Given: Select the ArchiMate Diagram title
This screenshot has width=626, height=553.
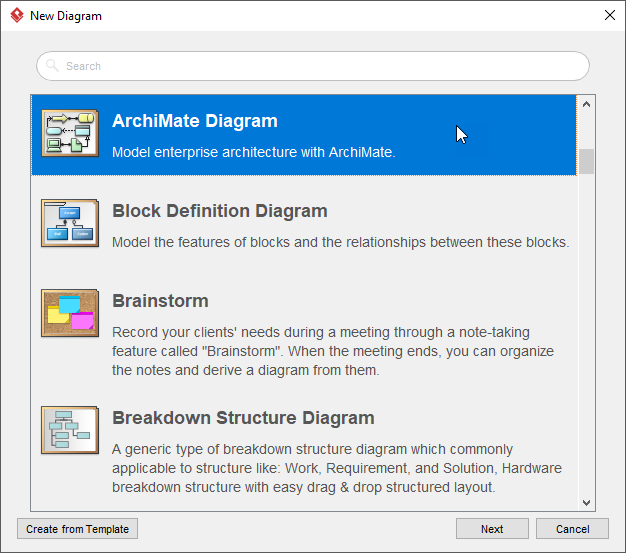Looking at the screenshot, I should (x=195, y=121).
